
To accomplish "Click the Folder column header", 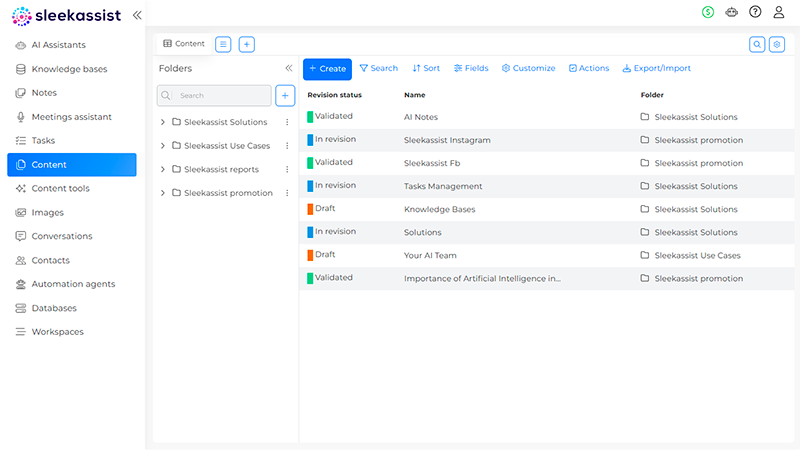I will pyautogui.click(x=652, y=95).
